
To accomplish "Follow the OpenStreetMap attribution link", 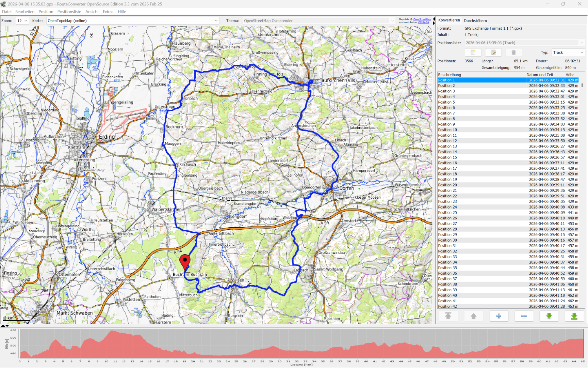I will coord(422,19).
